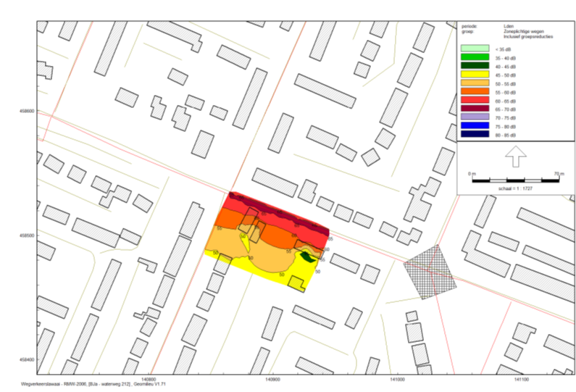576x392 pixels.
Task: Choose the lavender 70 - 75 dB swatch
Action: pos(478,125)
